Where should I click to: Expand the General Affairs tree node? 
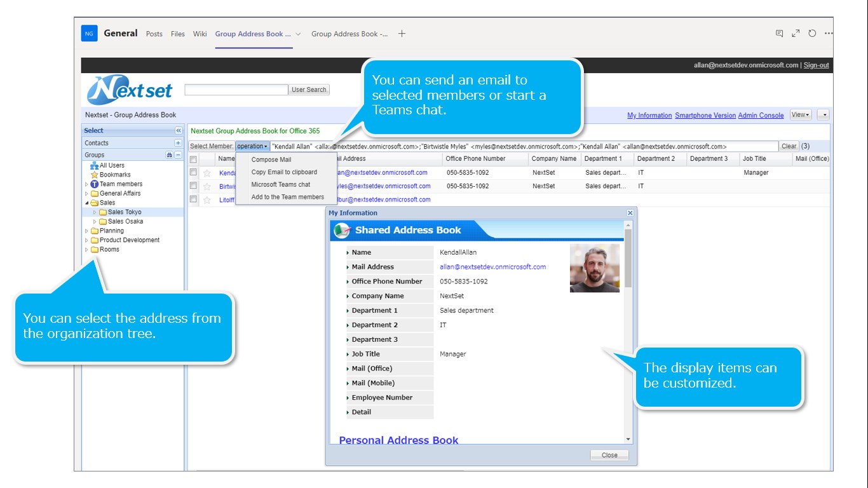[x=87, y=194]
